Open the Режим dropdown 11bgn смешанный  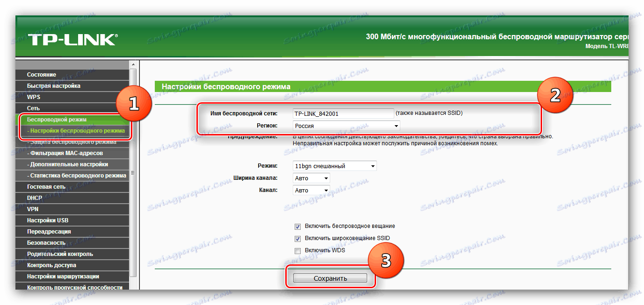(x=334, y=166)
